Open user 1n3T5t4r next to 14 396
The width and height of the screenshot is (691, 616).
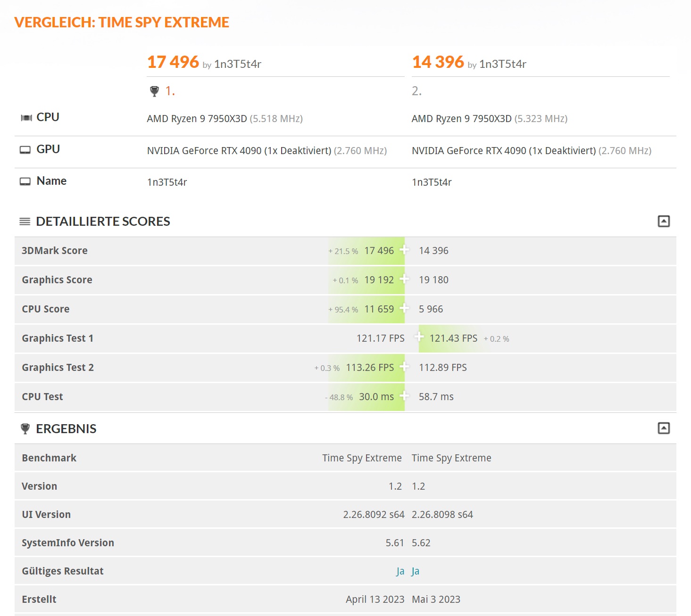pos(503,64)
